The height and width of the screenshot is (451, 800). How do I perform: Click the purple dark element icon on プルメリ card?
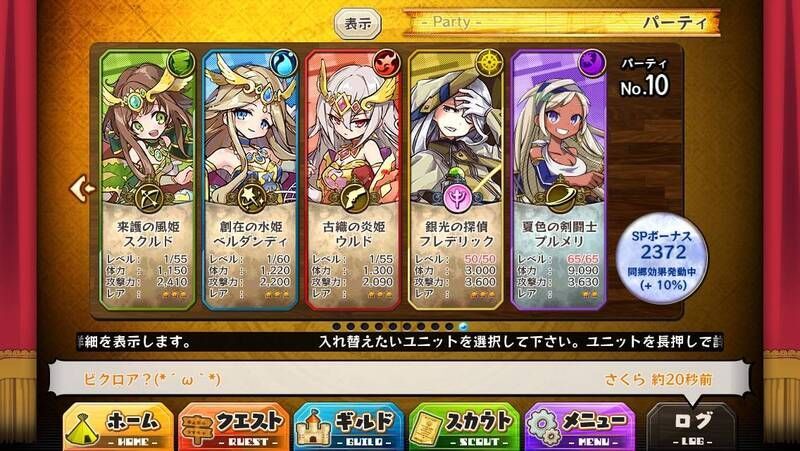[592, 63]
